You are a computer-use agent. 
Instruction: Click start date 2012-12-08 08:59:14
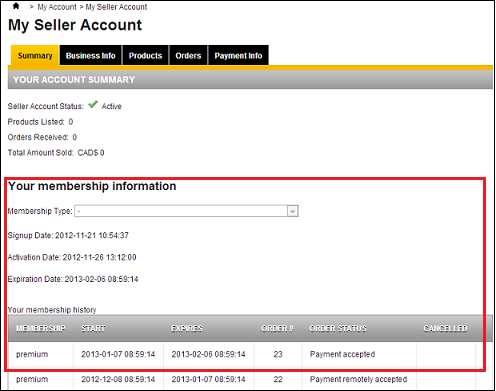(118, 379)
